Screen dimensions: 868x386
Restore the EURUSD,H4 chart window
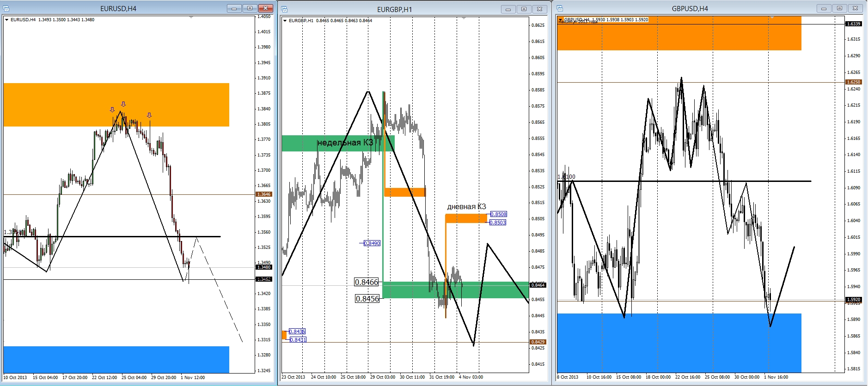(x=250, y=8)
